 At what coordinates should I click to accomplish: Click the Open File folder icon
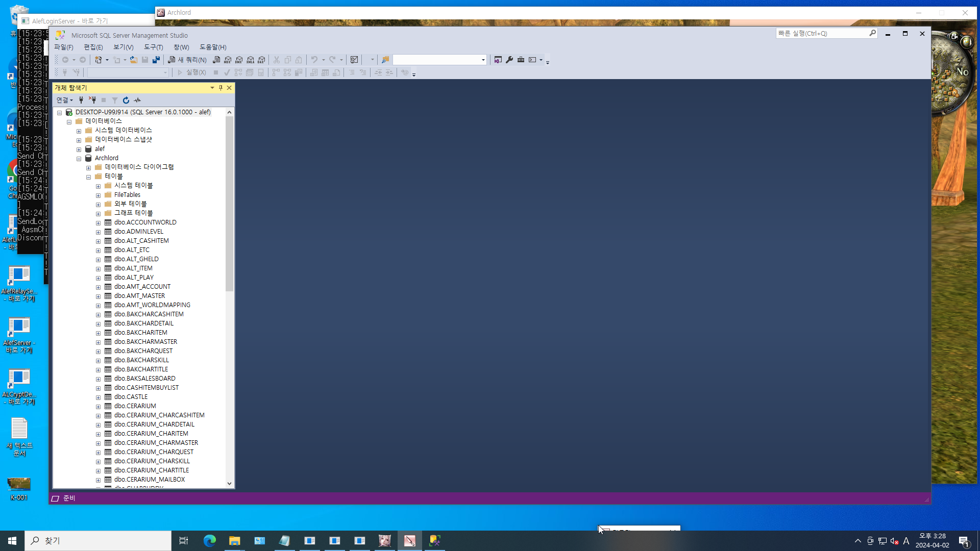(134, 60)
